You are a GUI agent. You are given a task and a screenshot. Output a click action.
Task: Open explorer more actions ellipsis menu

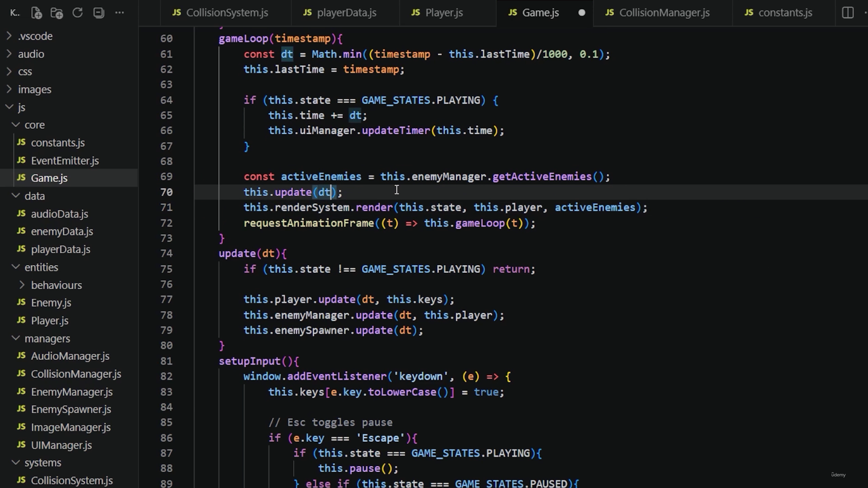(x=119, y=13)
